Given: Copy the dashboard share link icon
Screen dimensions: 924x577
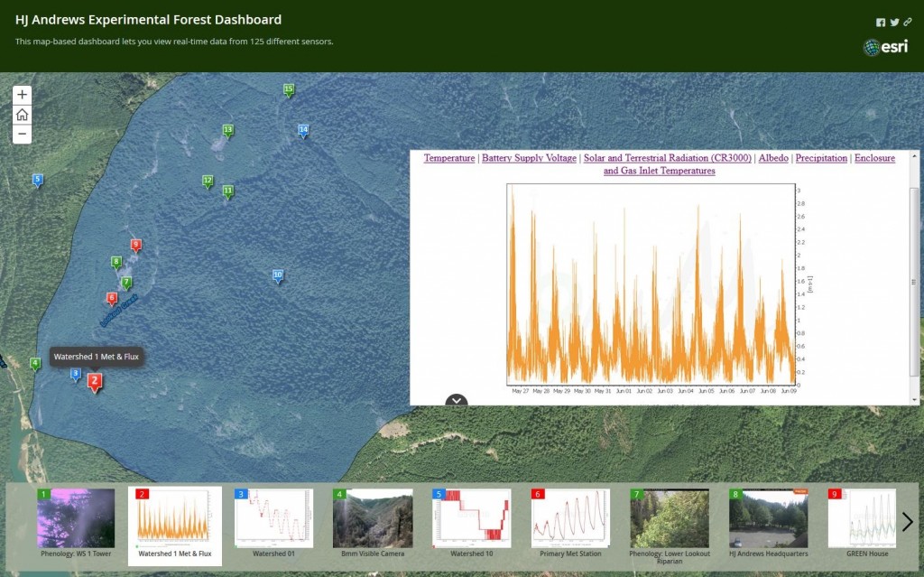Looking at the screenshot, I should [908, 23].
